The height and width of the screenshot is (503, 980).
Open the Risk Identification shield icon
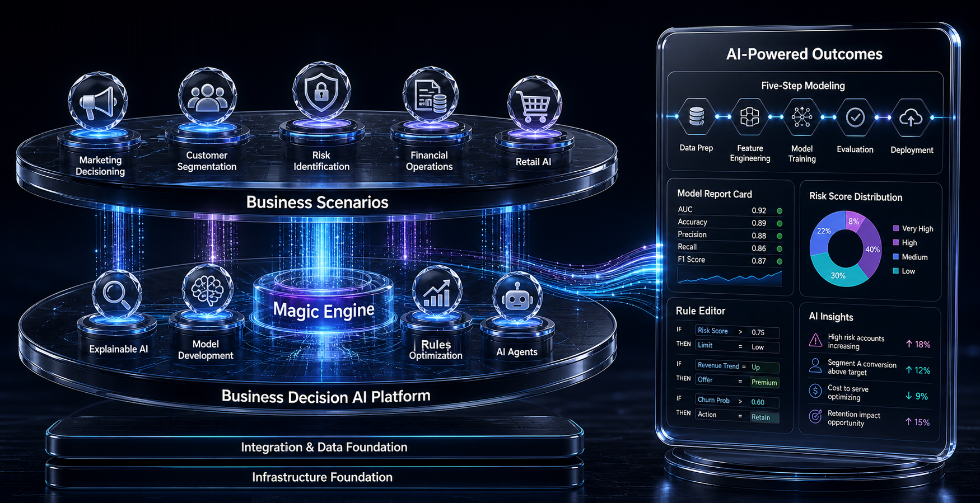pos(321,92)
